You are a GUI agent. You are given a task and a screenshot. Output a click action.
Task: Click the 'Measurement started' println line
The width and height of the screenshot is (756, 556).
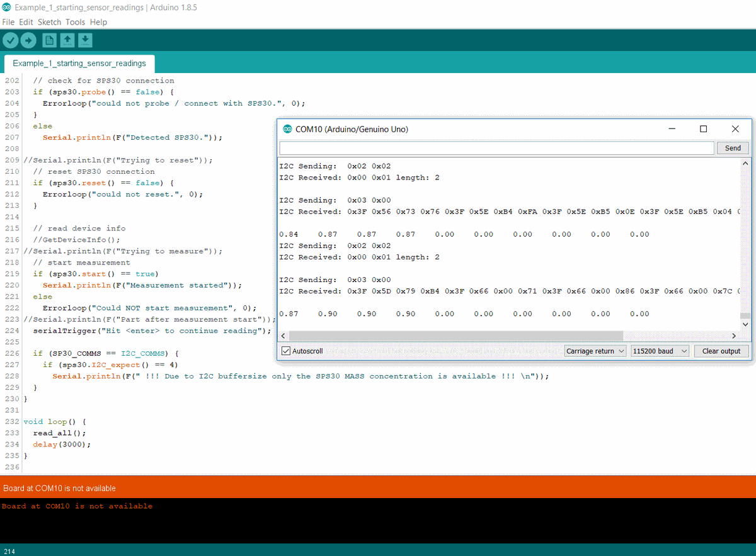point(142,285)
